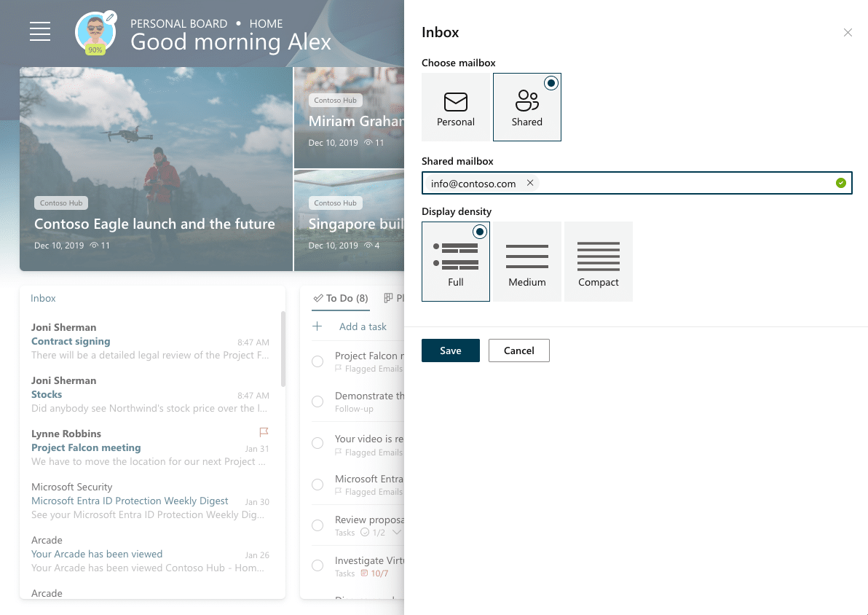Open the hamburger navigation menu
The height and width of the screenshot is (615, 868).
pyautogui.click(x=40, y=31)
